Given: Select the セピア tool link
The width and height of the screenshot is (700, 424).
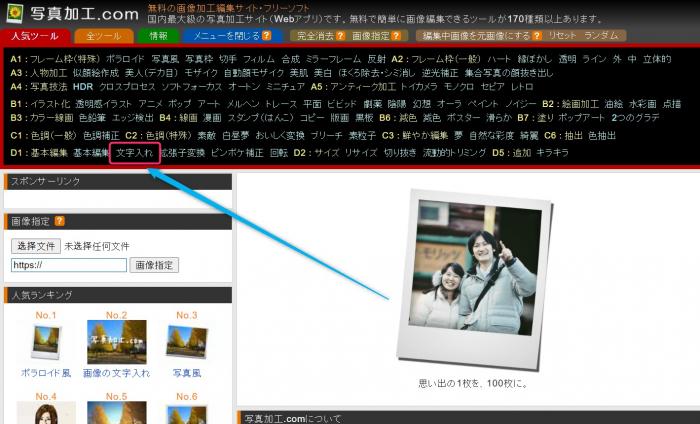Looking at the screenshot, I should pos(492,87).
